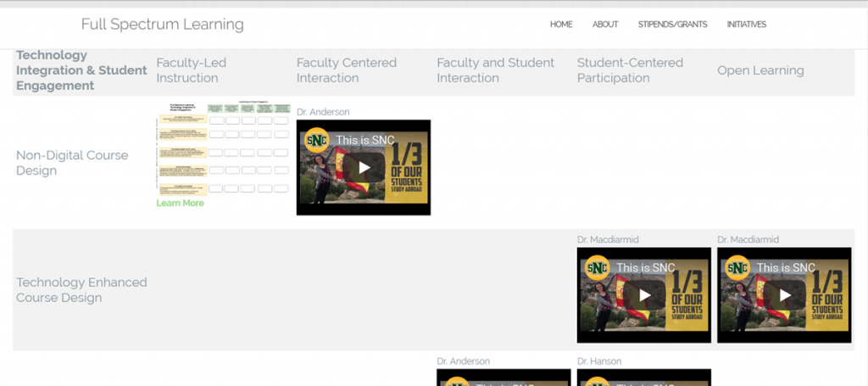Click the Technology Enhanced Course Design row label
868x386 pixels.
point(81,290)
